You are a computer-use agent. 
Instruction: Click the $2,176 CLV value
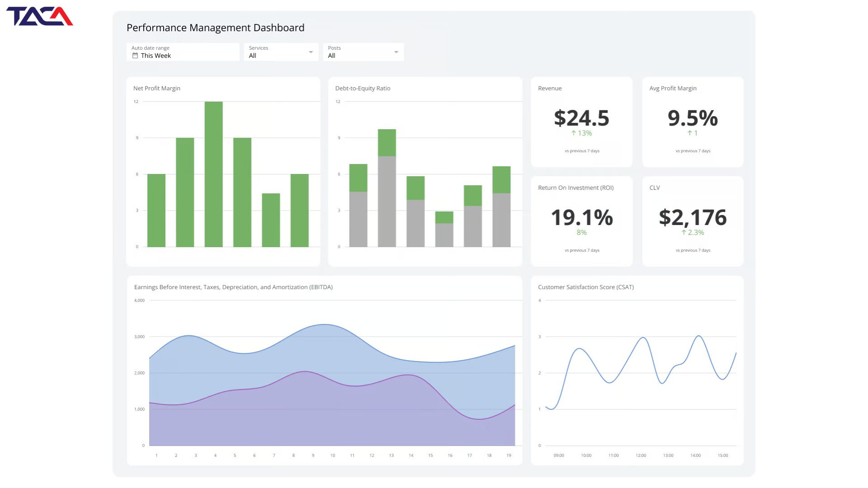point(693,217)
